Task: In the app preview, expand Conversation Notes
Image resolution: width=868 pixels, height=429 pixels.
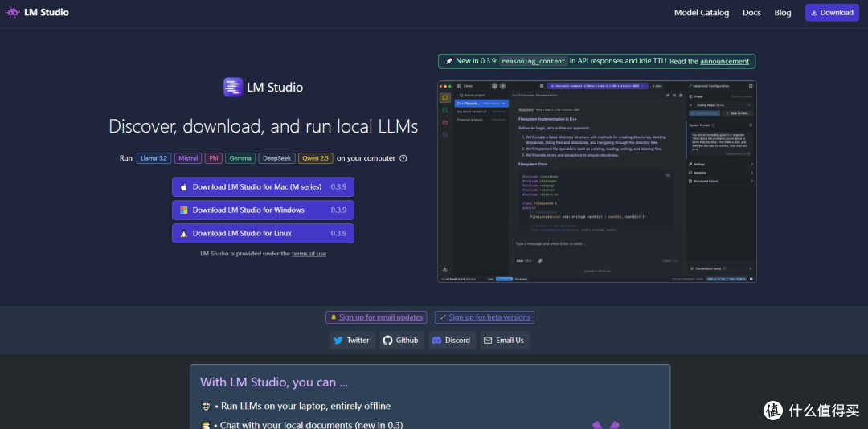Action: pos(719,268)
